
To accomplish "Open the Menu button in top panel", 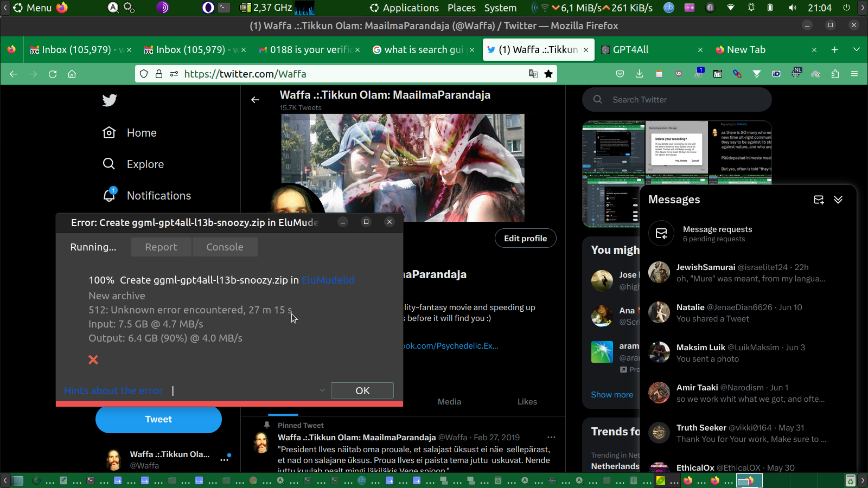I will coord(33,8).
